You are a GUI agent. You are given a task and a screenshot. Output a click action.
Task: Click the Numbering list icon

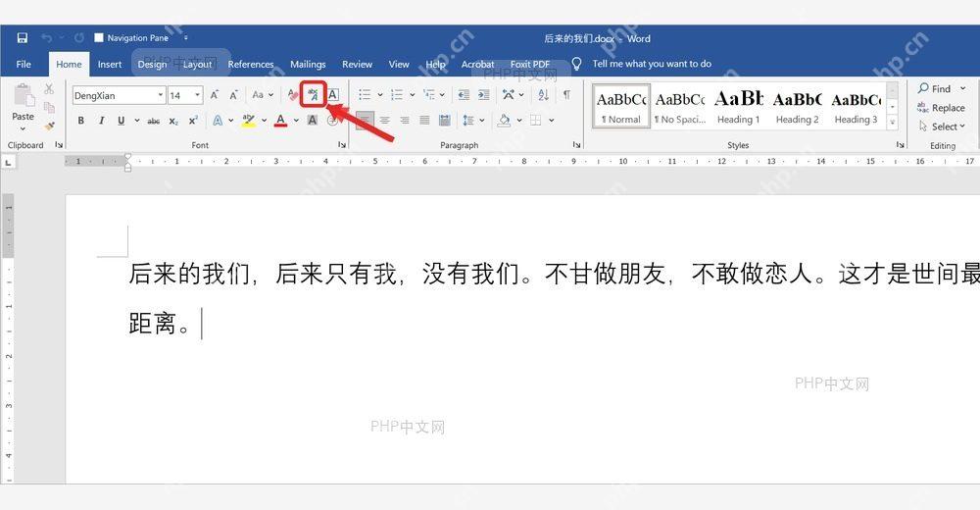[x=397, y=95]
